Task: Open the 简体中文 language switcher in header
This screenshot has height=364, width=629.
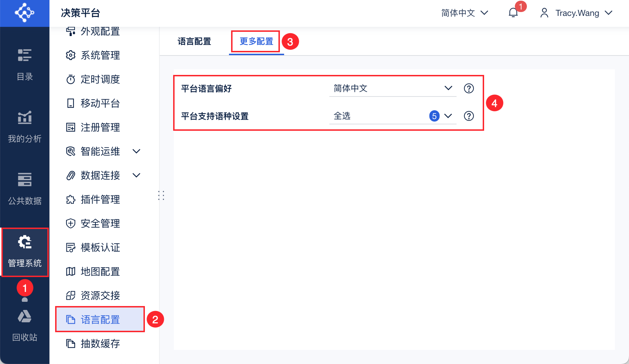Action: tap(464, 13)
